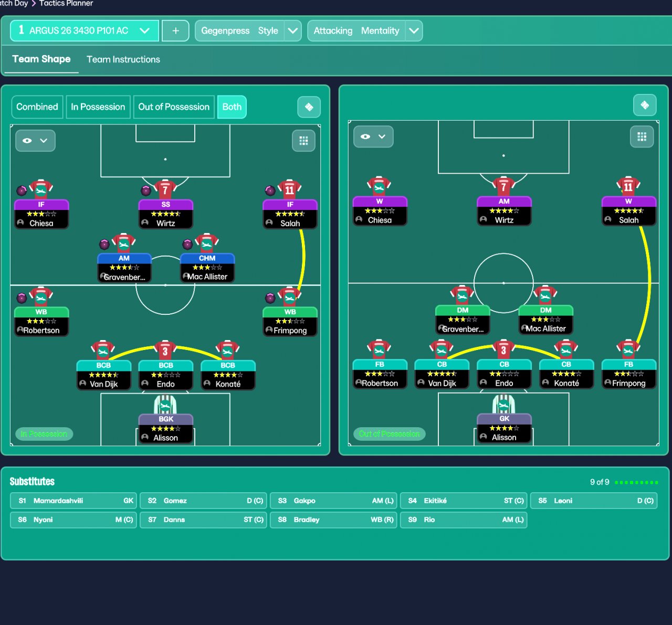
Task: Select Salah's number 11 shirt above the W label
Action: (x=628, y=186)
